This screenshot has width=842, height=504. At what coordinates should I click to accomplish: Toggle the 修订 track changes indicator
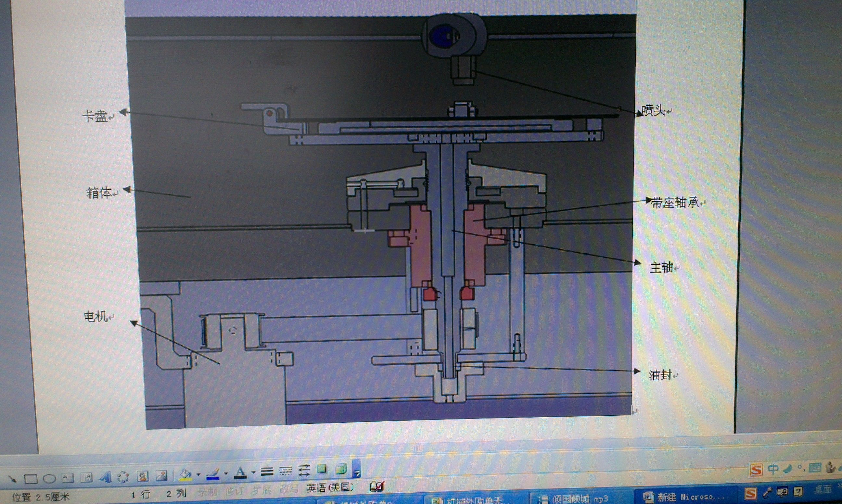[x=234, y=491]
